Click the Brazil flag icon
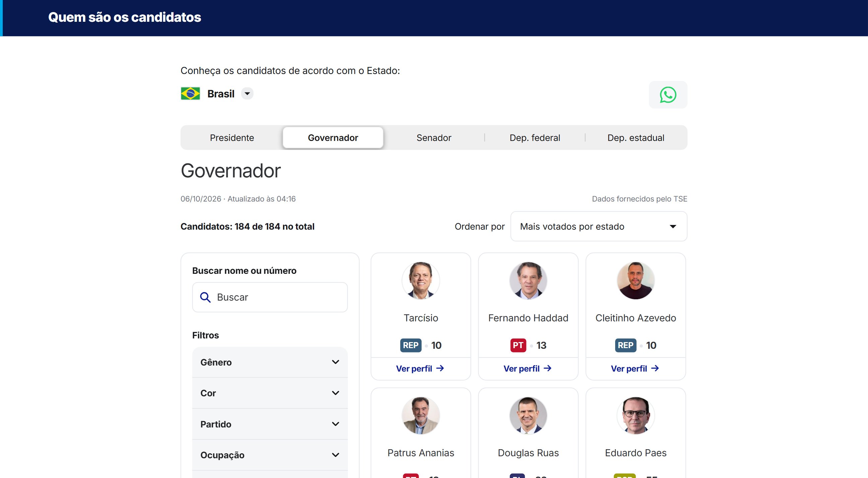This screenshot has height=478, width=868. [191, 94]
